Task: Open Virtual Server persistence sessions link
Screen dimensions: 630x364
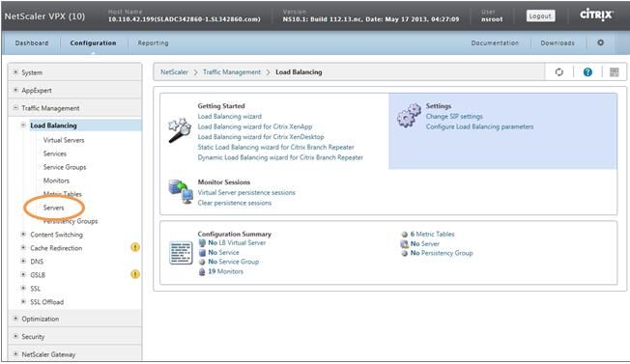Action: 245,193
